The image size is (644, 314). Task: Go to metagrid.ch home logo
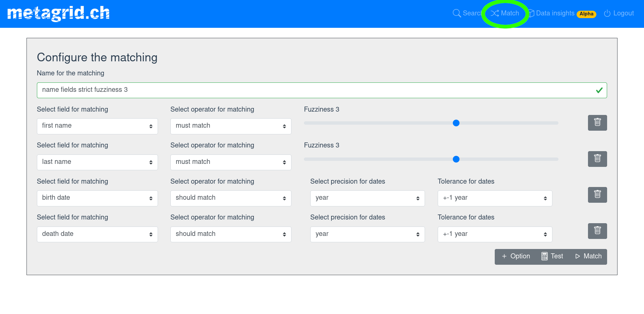tap(58, 13)
